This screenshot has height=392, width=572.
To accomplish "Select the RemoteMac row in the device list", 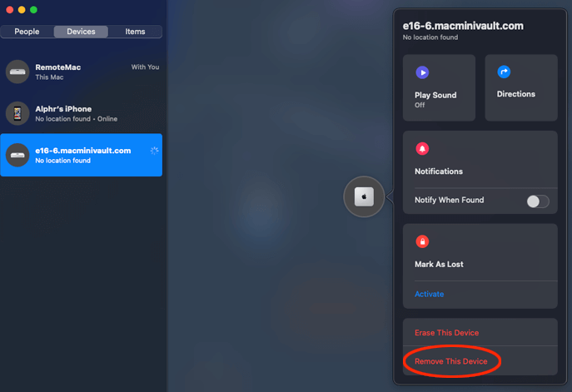I will (82, 72).
